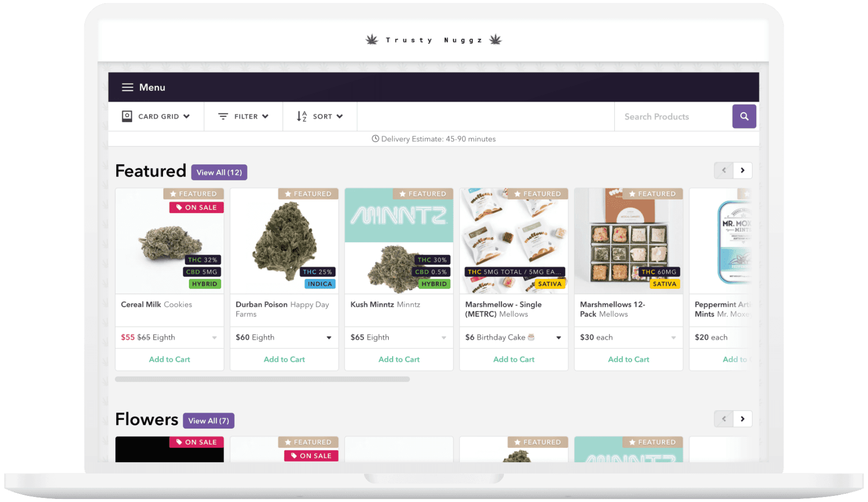Click View All (7) Flowers button
The image size is (868, 502).
click(208, 421)
